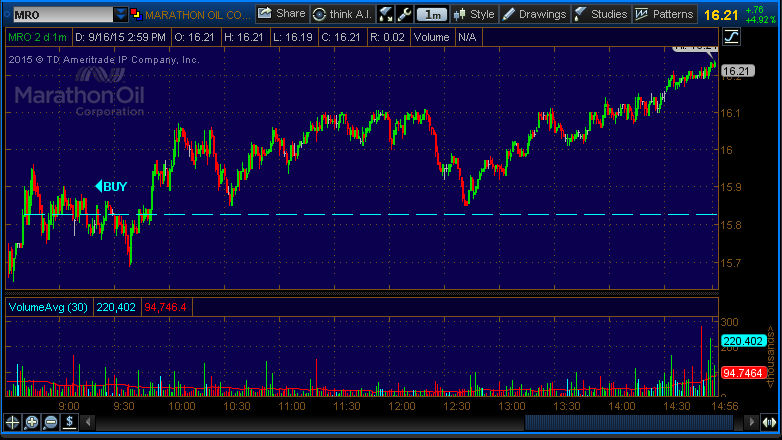This screenshot has height=440, width=782.
Task: Zoom in with the plus magnifier
Action: pos(32,423)
